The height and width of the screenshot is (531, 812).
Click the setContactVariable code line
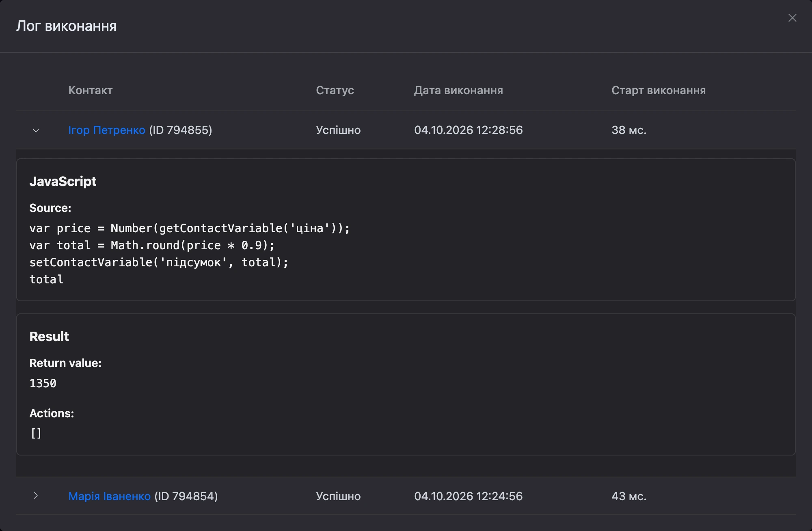(159, 262)
